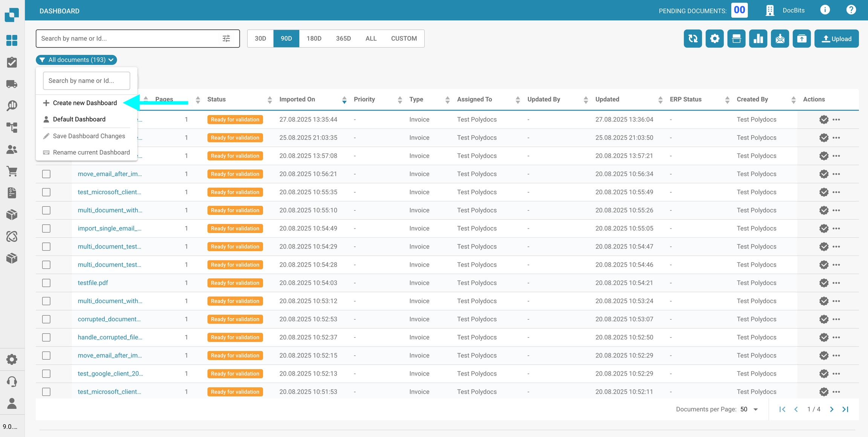Click the bar chart statistics button

758,38
